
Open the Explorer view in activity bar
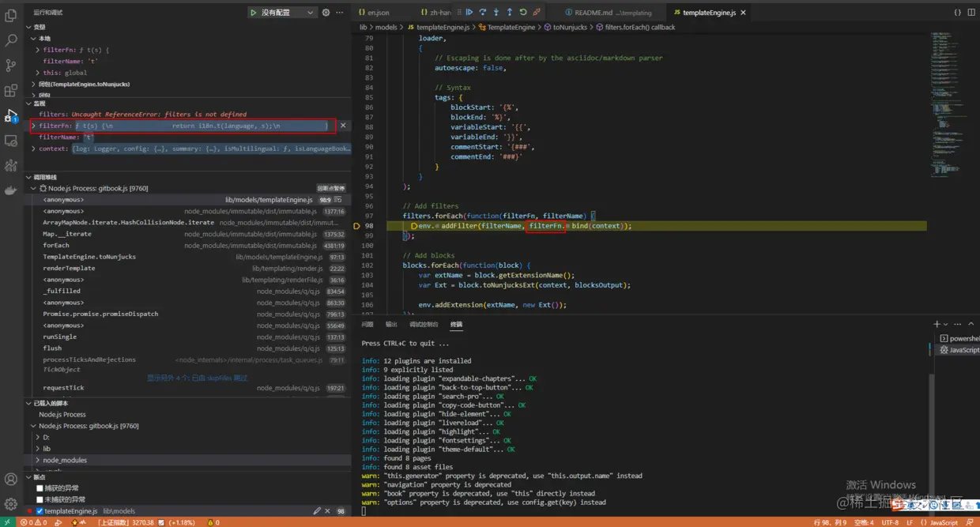(x=11, y=15)
